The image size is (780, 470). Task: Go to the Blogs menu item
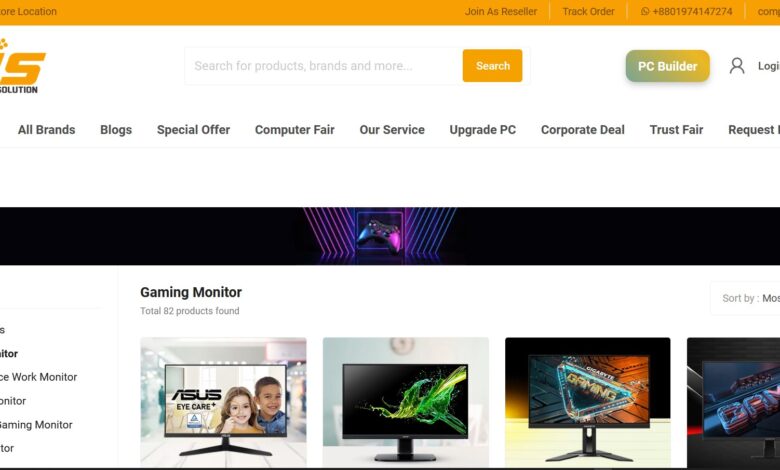[116, 130]
